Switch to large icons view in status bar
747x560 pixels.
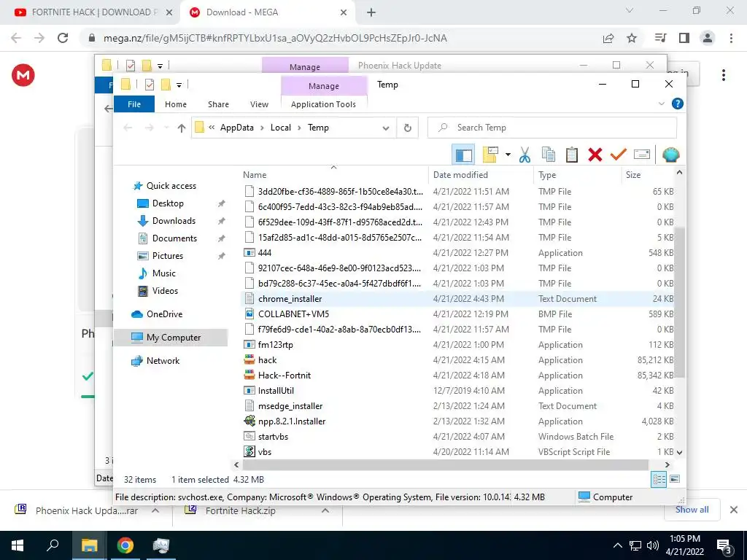tap(675, 479)
